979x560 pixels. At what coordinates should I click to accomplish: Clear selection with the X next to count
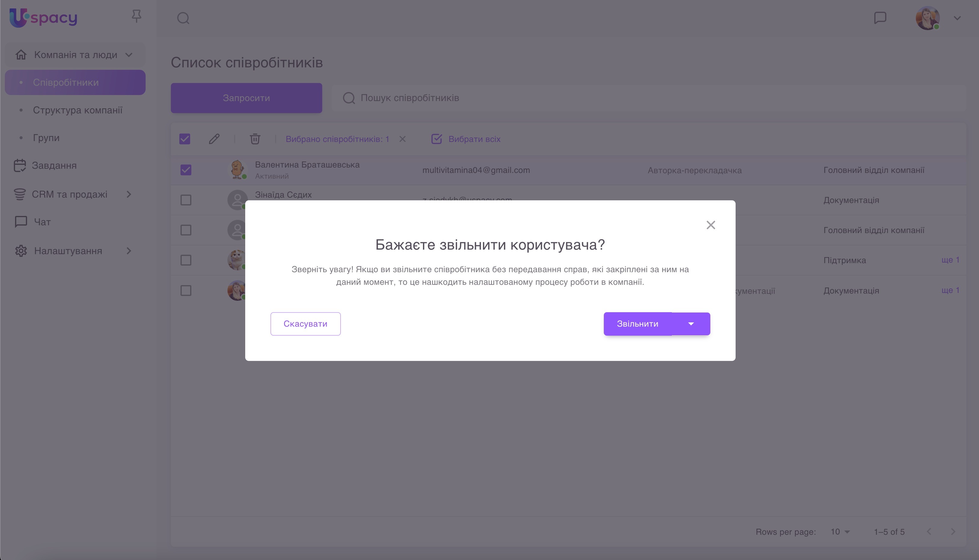click(x=402, y=139)
